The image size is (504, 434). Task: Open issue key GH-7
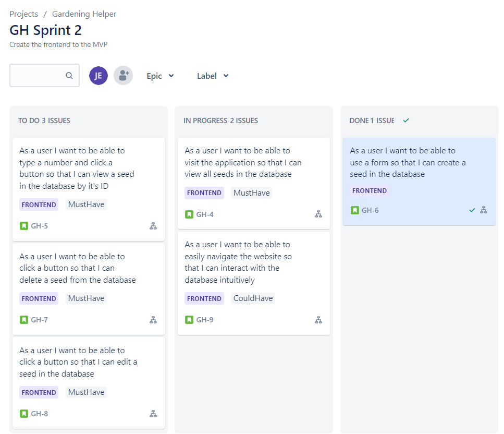coord(39,320)
